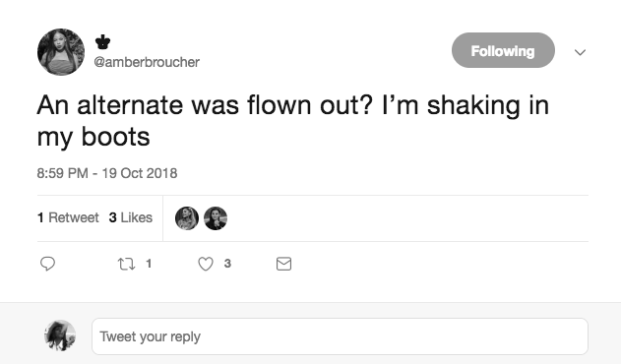Viewport: 621px width, 364px height.
Task: Toggle the Following button
Action: pyautogui.click(x=503, y=50)
